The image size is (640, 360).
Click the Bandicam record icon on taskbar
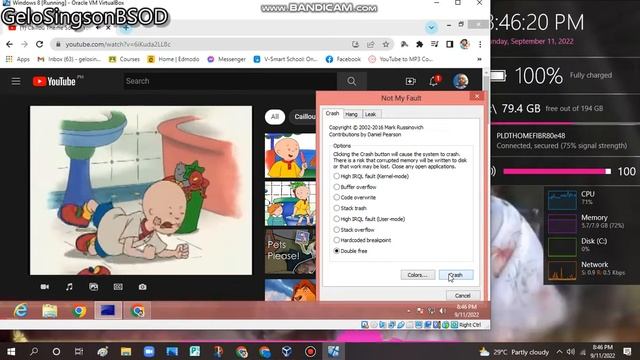click(x=310, y=351)
